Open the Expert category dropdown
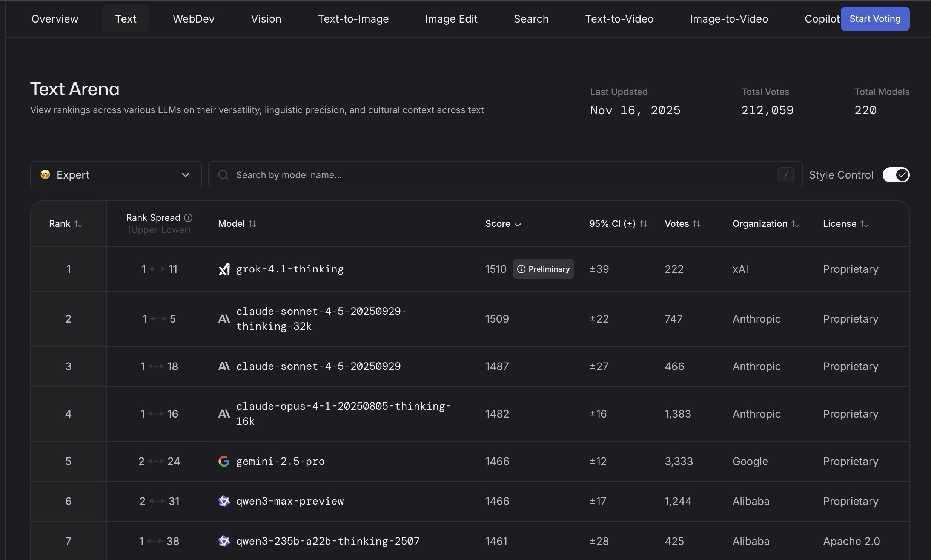The height and width of the screenshot is (560, 931). tap(116, 175)
